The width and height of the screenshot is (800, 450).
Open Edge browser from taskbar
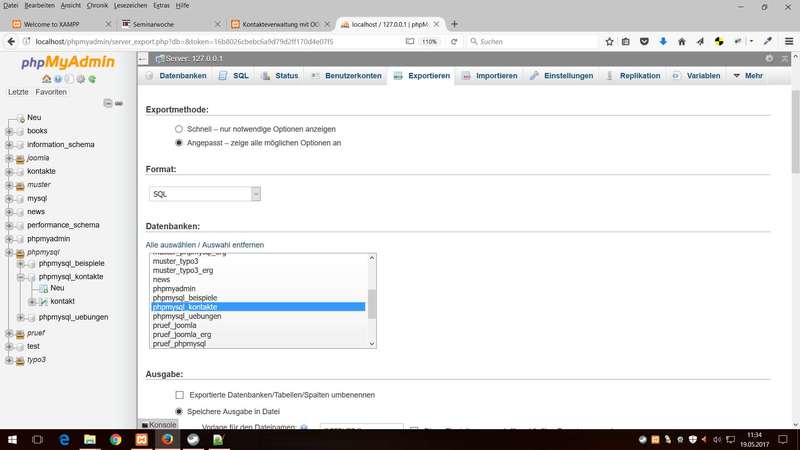click(x=64, y=439)
